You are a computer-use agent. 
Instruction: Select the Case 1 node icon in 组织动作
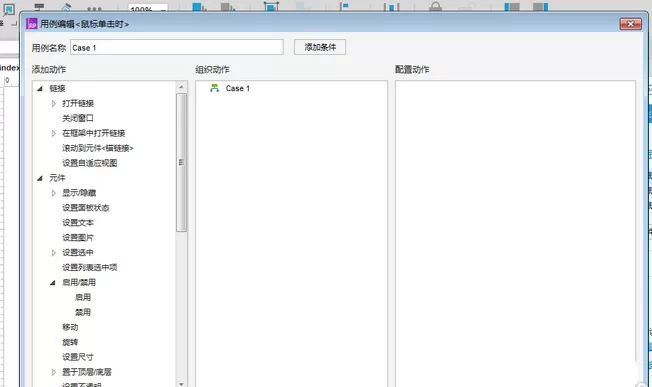click(x=214, y=88)
